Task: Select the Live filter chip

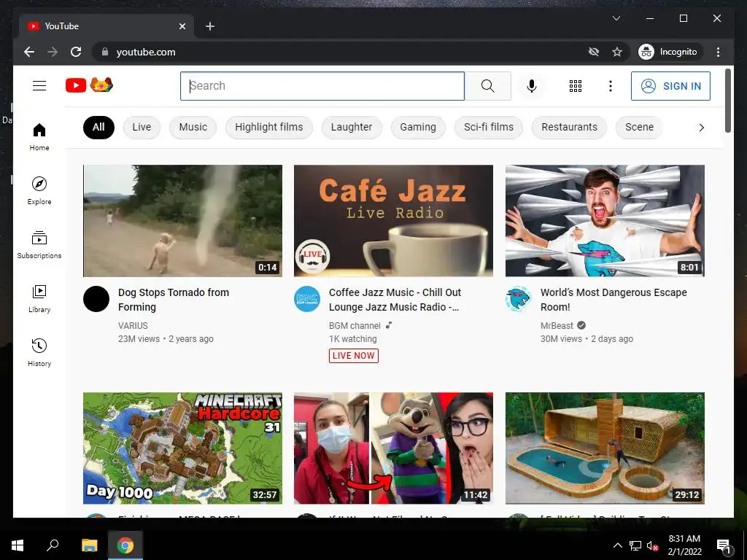Action: pos(142,127)
